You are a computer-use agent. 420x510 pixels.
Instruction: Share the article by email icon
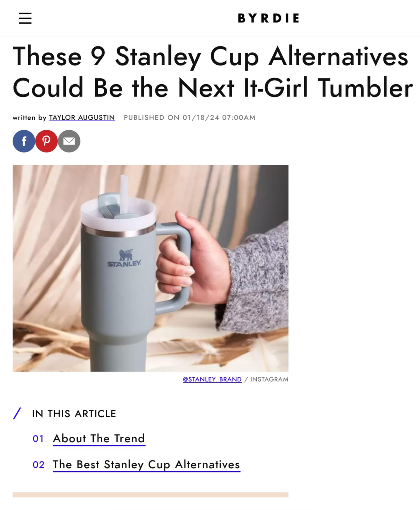pyautogui.click(x=69, y=141)
